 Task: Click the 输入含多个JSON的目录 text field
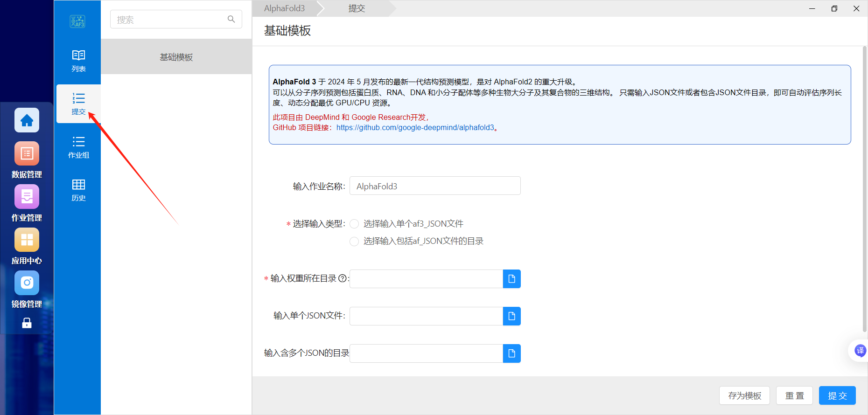[x=426, y=353]
